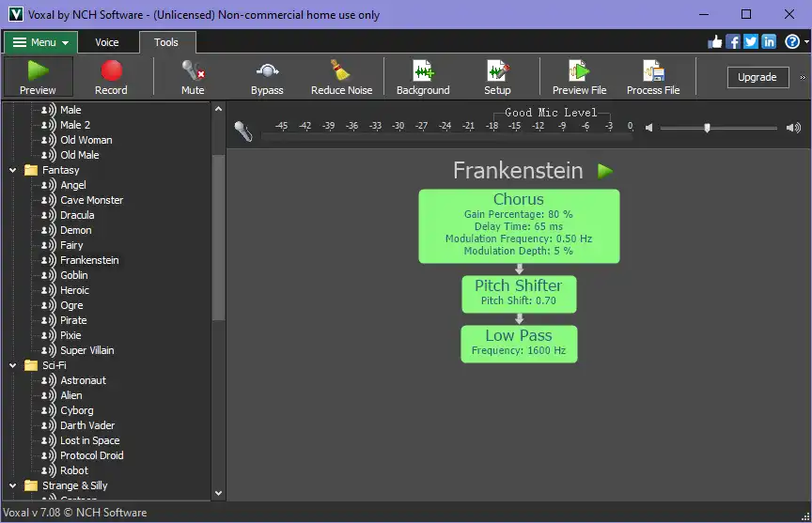Screen dimensions: 812x523
Task: Share on Facebook icon
Action: [x=733, y=42]
